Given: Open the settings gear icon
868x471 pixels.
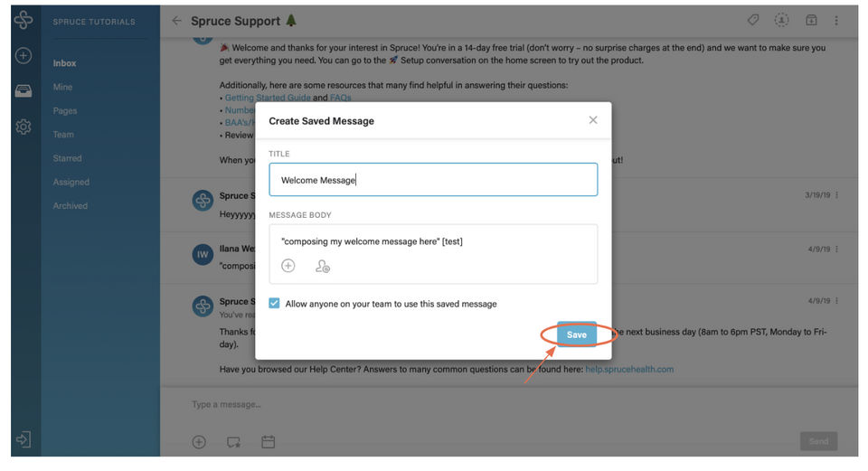Looking at the screenshot, I should pyautogui.click(x=24, y=127).
